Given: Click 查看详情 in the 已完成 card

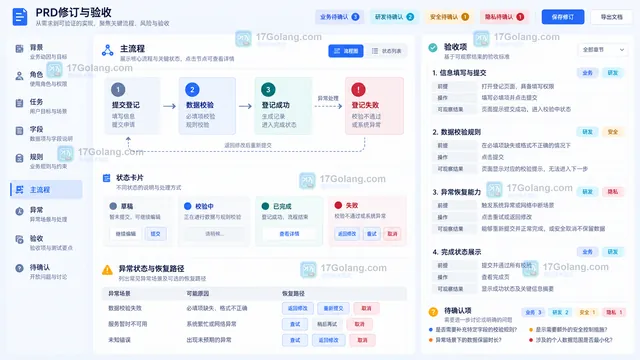Looking at the screenshot, I should click(289, 234).
